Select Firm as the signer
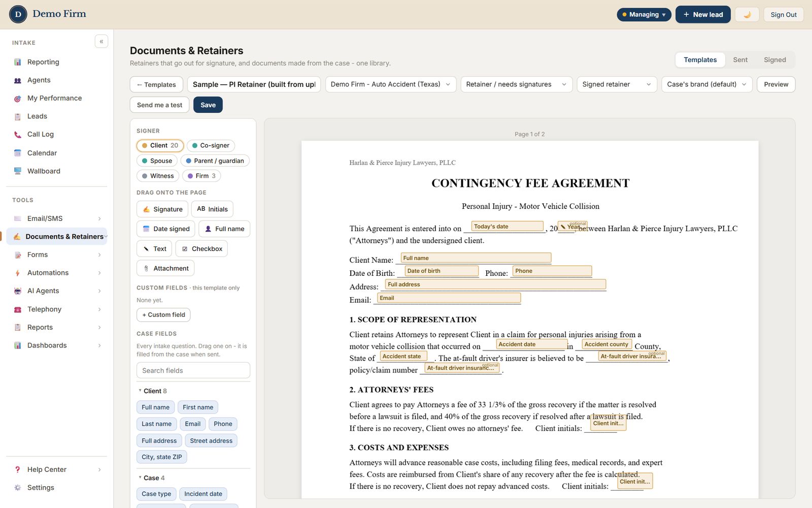This screenshot has width=812, height=508. coord(201,176)
